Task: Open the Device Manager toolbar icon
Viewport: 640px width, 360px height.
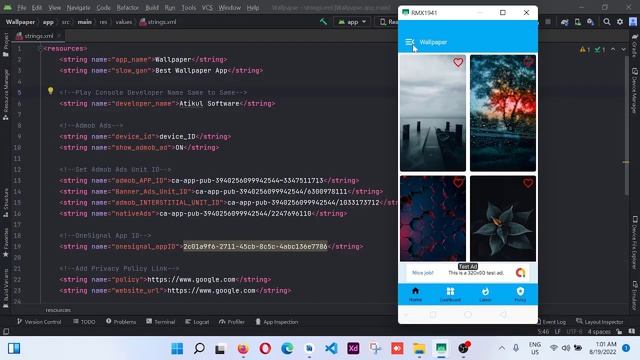Action: pos(578,22)
